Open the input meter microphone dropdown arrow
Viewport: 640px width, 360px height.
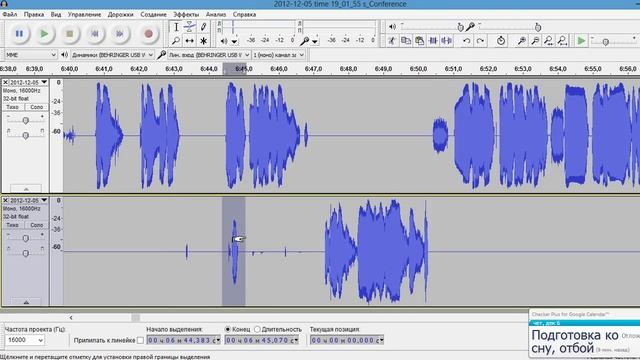(315, 41)
